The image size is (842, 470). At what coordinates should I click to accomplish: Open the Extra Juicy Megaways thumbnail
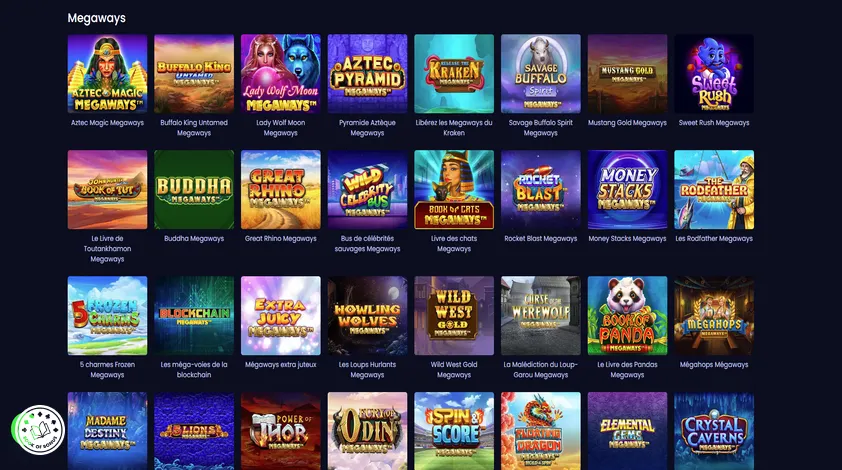click(281, 316)
